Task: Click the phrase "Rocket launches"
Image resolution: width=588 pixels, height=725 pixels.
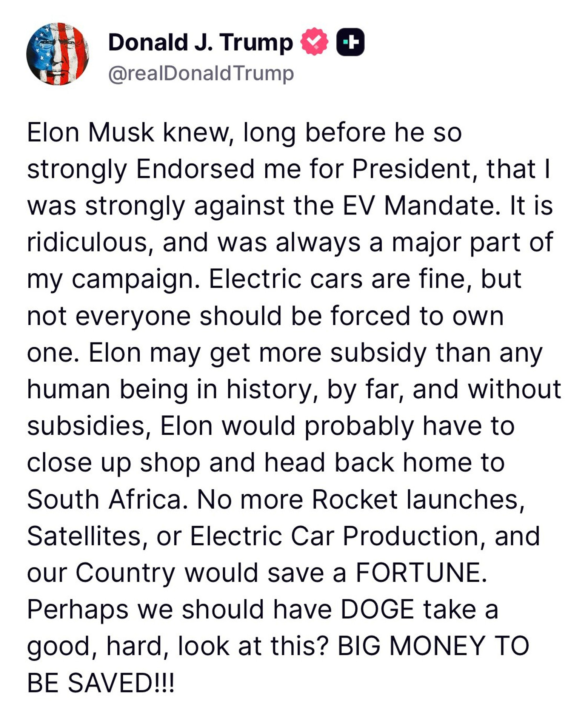Action: click(x=418, y=500)
